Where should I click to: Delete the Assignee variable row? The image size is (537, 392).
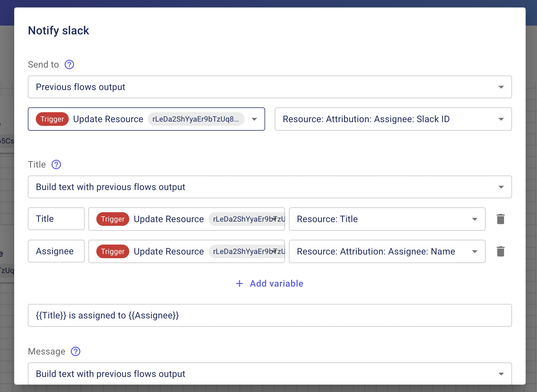[500, 251]
